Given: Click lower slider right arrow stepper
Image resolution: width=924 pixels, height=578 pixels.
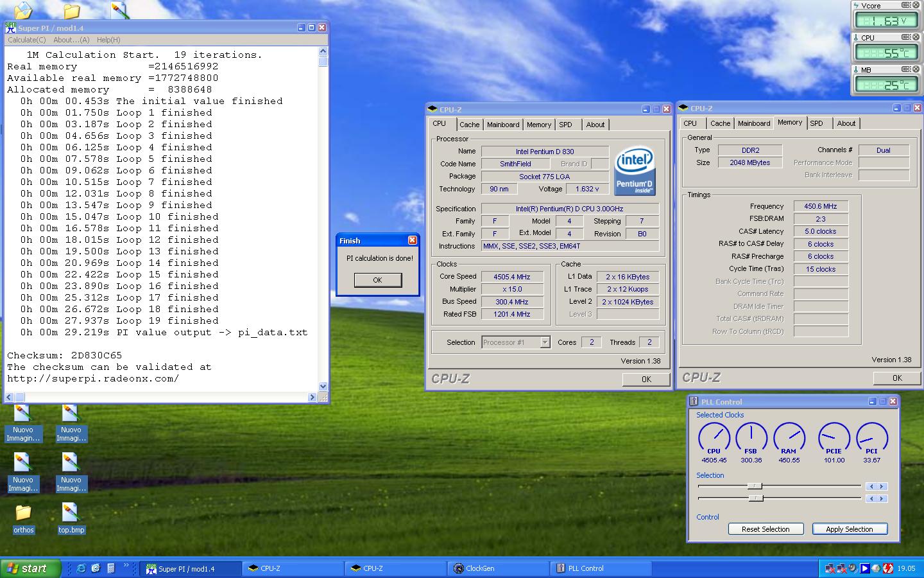Looking at the screenshot, I should click(x=882, y=498).
